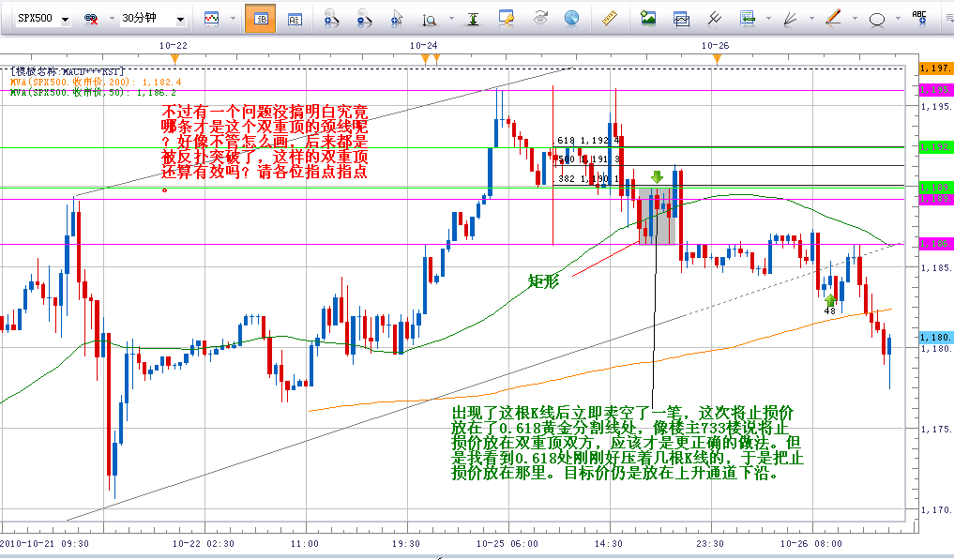This screenshot has width=954, height=560.
Task: Click the vertical fit-to-height icon
Action: click(x=473, y=20)
